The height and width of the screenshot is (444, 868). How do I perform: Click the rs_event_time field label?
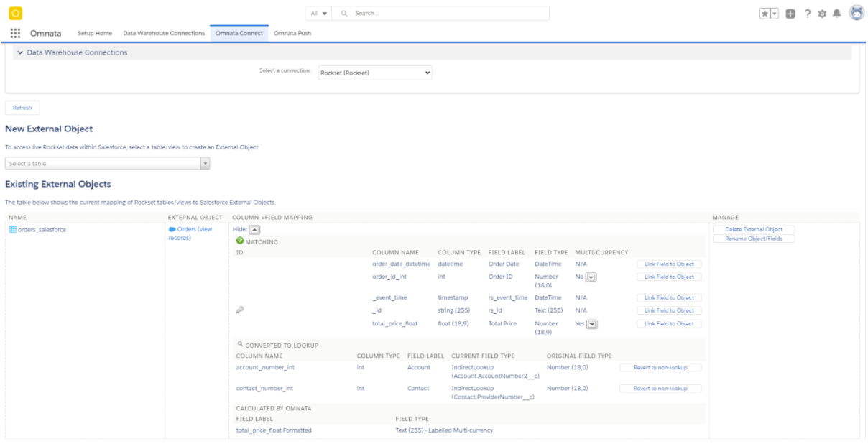pos(508,297)
